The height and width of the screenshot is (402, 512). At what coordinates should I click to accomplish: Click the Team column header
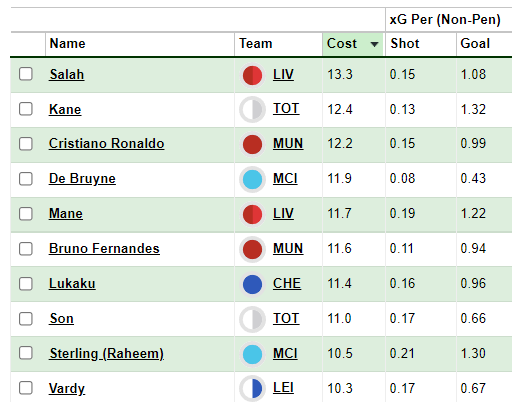point(256,44)
